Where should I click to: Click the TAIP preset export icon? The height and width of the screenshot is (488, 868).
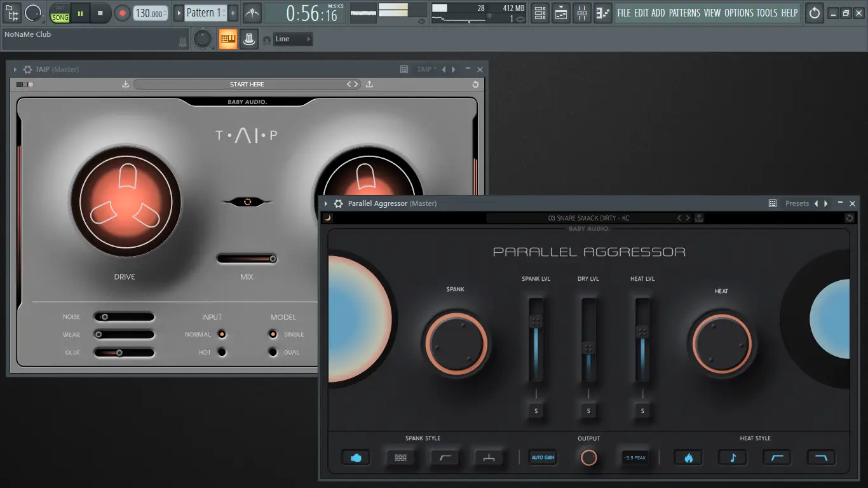(370, 85)
